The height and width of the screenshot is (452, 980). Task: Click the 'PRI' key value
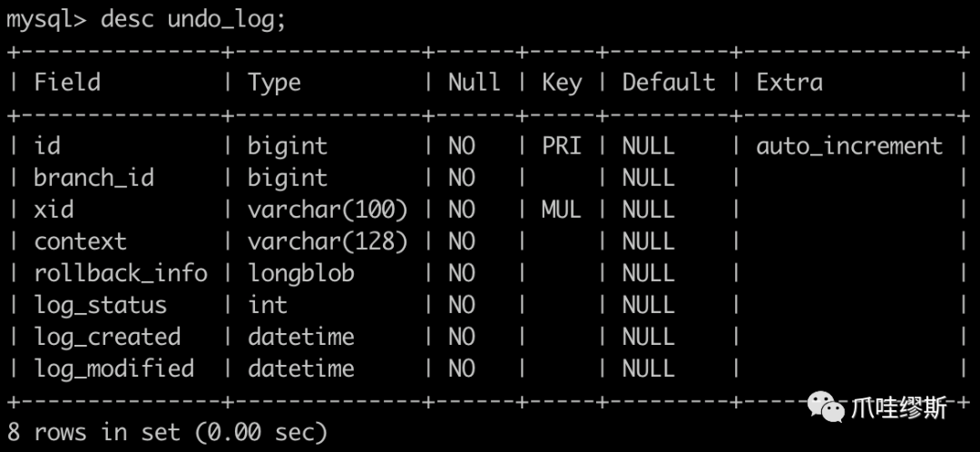tap(561, 146)
